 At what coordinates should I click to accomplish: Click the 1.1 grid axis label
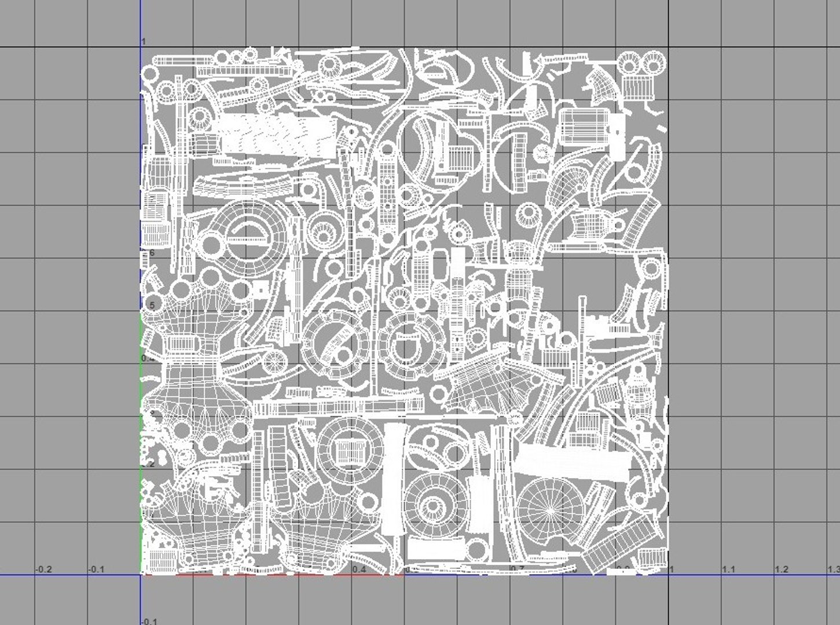point(728,569)
